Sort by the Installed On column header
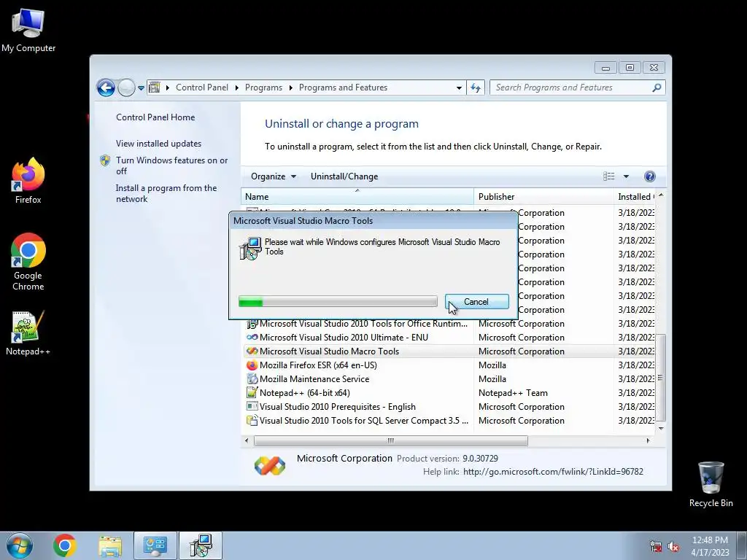 tap(635, 197)
